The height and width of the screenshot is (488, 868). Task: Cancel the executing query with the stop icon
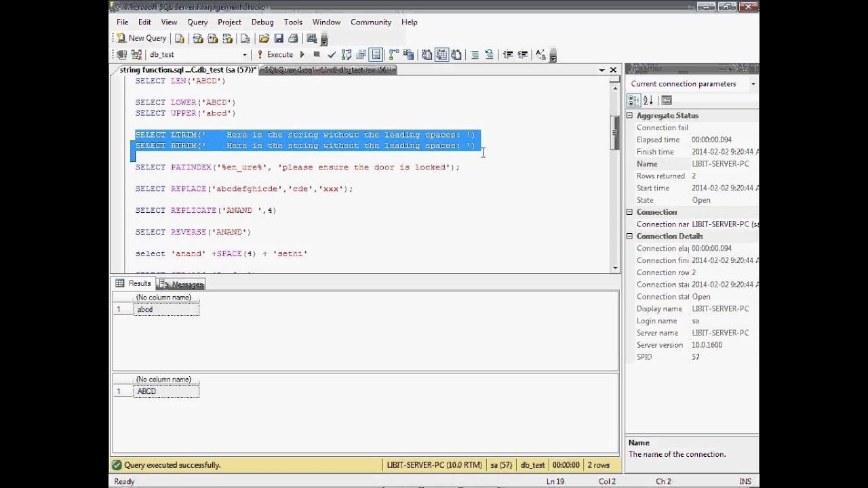317,55
